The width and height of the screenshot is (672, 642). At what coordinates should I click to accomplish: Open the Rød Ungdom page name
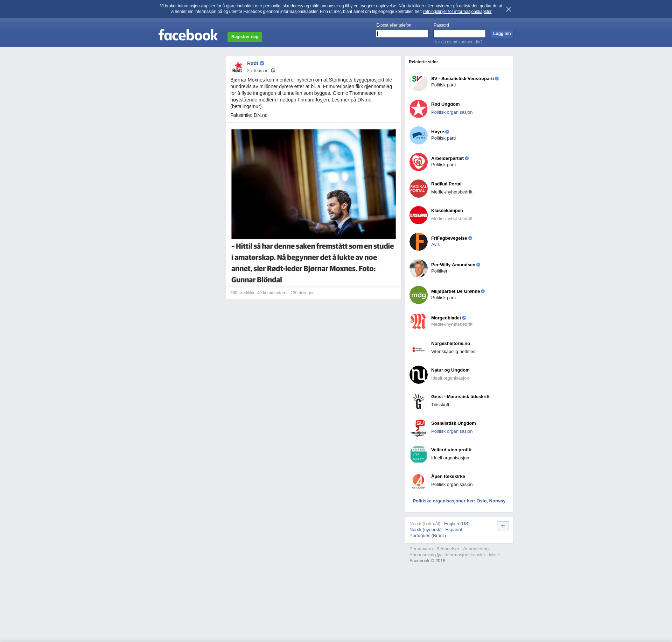(446, 104)
